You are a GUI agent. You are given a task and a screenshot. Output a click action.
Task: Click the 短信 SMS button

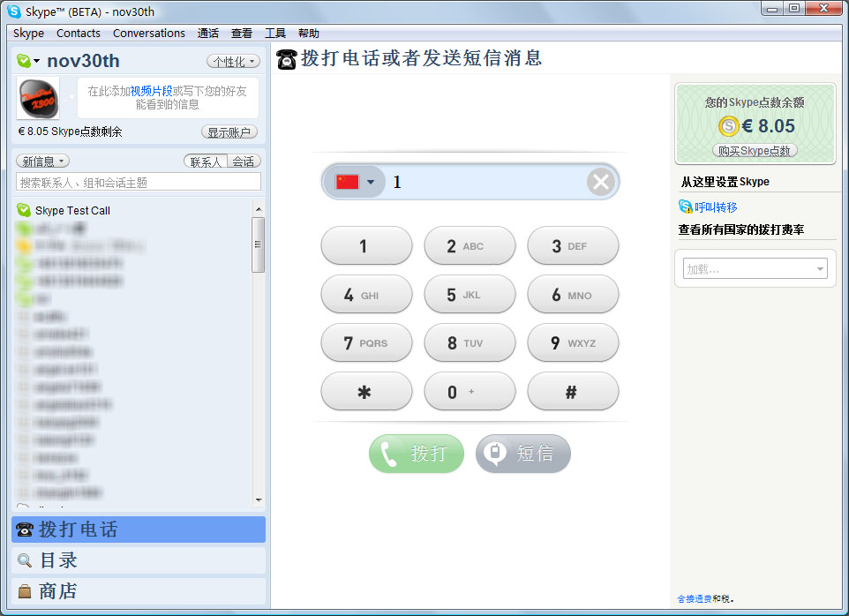tap(523, 454)
